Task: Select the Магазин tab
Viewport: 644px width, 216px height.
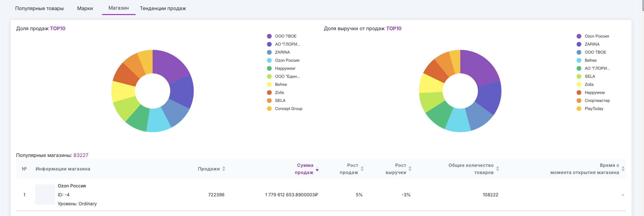Action: point(119,8)
